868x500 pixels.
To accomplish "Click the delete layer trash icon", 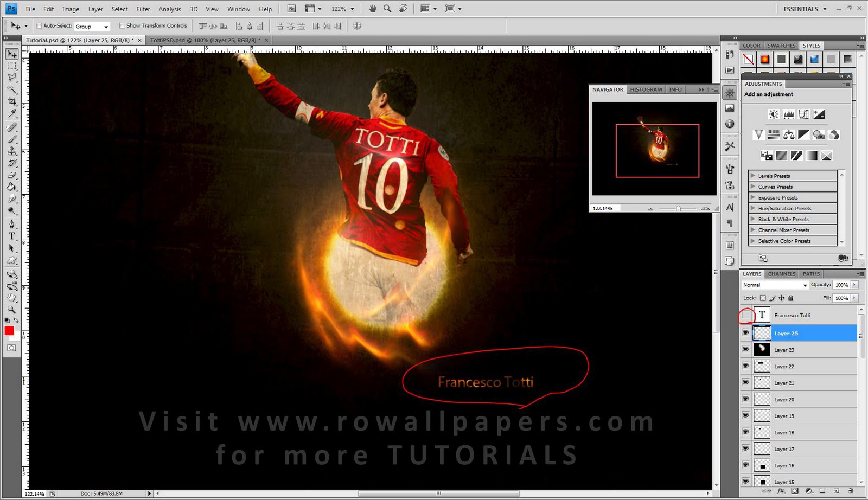I will (x=851, y=491).
